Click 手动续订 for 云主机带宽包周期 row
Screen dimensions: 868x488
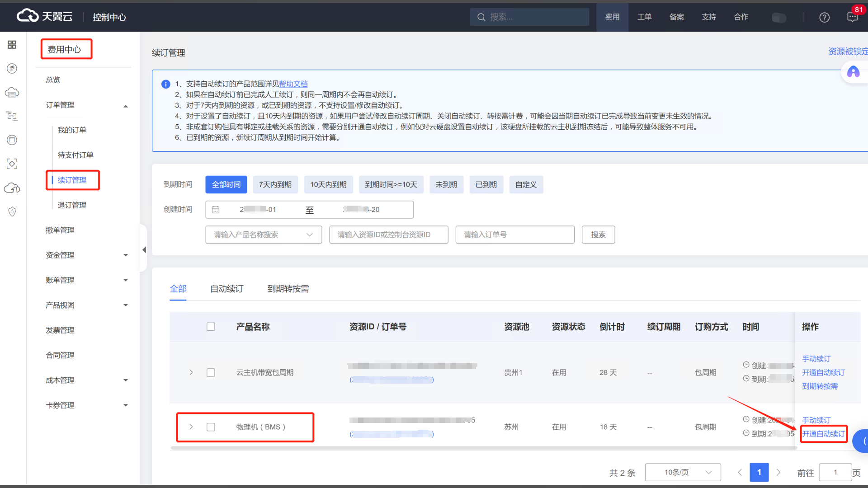coord(816,359)
